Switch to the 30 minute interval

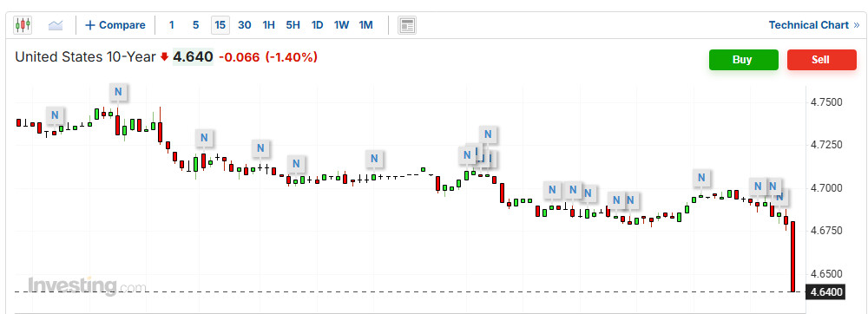coord(245,25)
